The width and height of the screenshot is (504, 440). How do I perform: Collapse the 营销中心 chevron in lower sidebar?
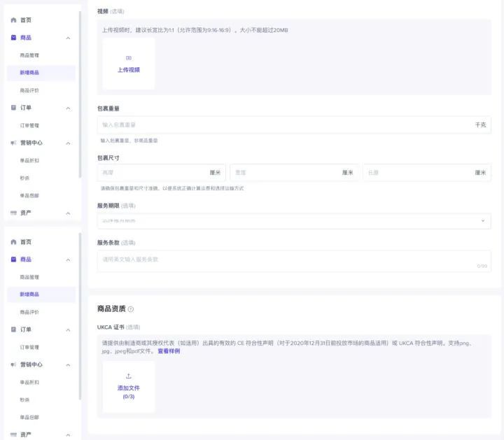68,365
